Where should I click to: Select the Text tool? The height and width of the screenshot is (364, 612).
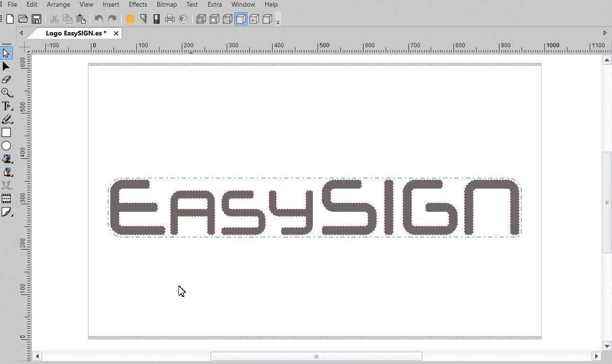(6, 106)
